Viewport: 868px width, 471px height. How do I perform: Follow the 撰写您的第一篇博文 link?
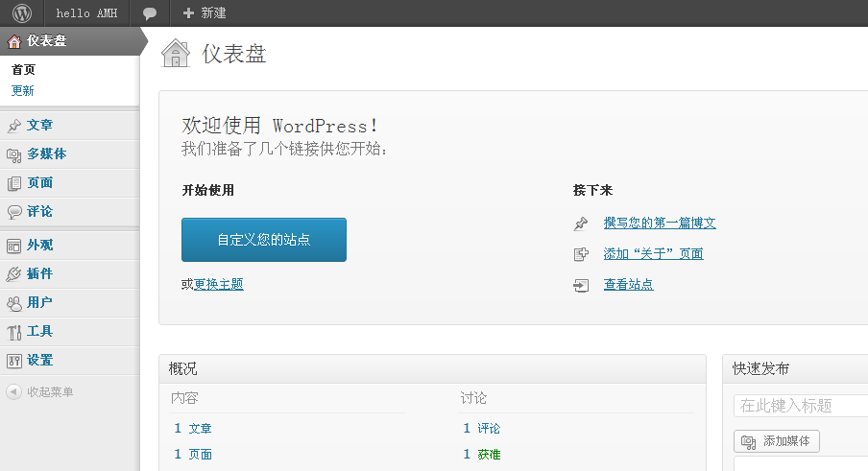pyautogui.click(x=660, y=224)
